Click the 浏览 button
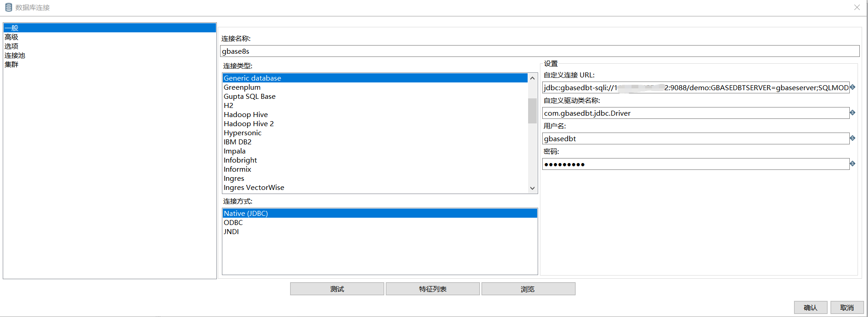Image resolution: width=868 pixels, height=317 pixels. pos(529,289)
